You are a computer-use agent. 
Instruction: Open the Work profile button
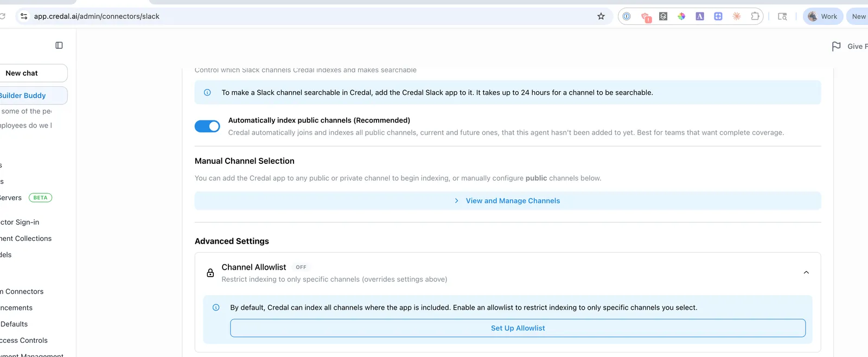pos(823,16)
